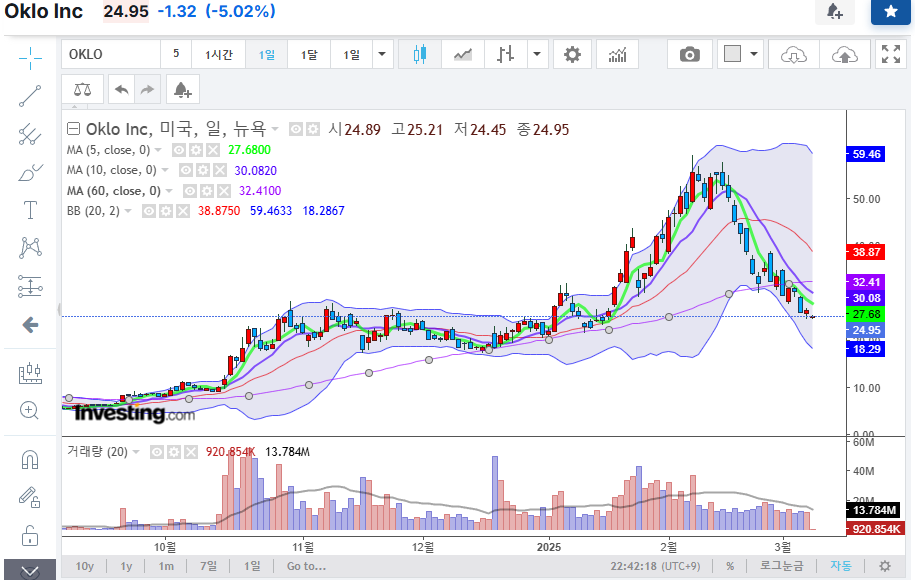This screenshot has height=580, width=915.
Task: Save chart layout to cloud
Action: point(844,55)
